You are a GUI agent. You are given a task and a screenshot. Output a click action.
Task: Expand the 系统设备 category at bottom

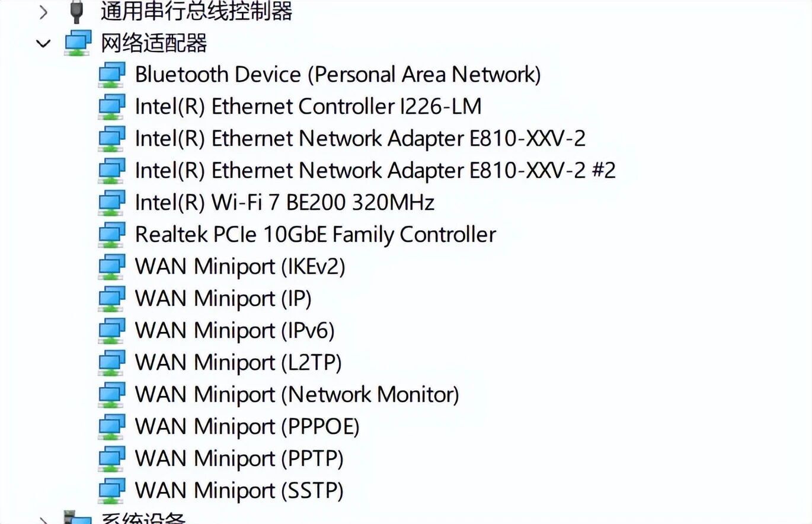point(43,520)
